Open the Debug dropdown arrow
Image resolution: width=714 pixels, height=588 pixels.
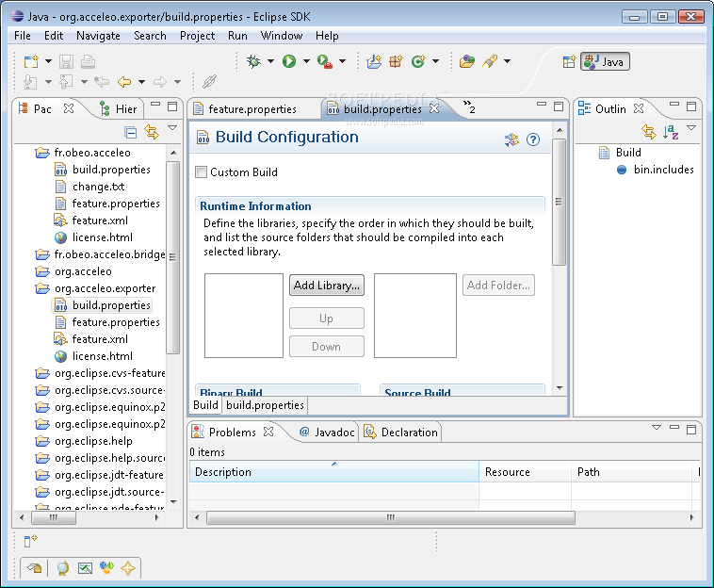click(x=270, y=61)
